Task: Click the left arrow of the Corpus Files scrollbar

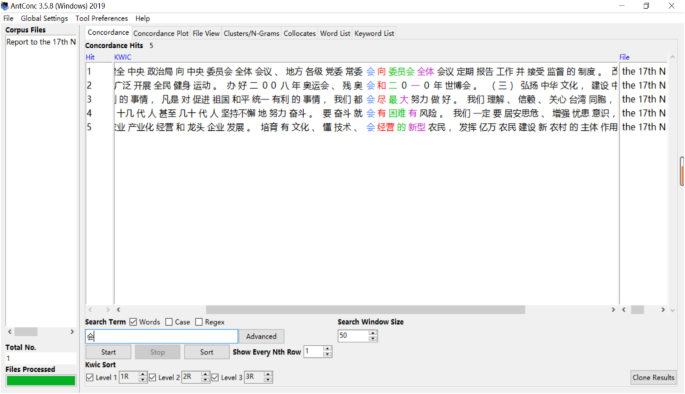Action: 10,332
